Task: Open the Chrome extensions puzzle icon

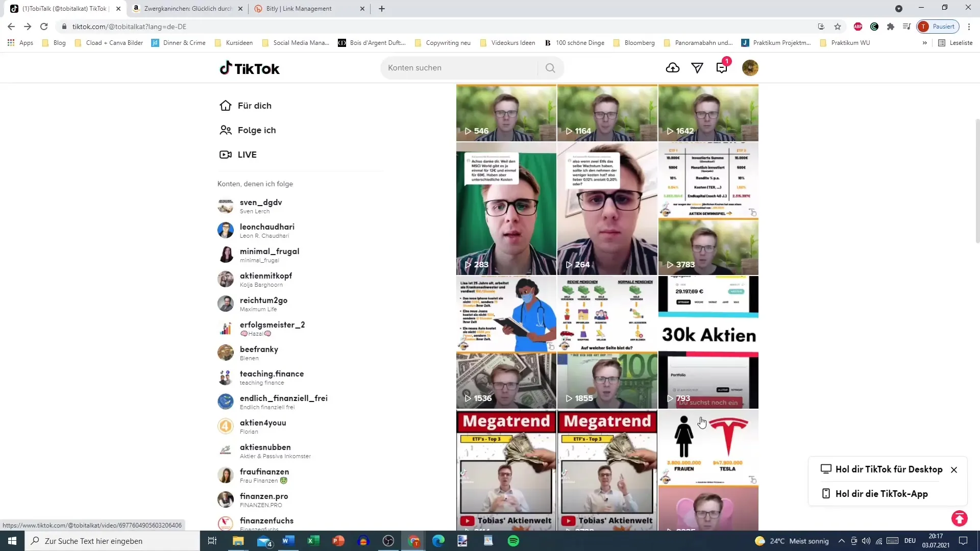Action: [x=891, y=27]
